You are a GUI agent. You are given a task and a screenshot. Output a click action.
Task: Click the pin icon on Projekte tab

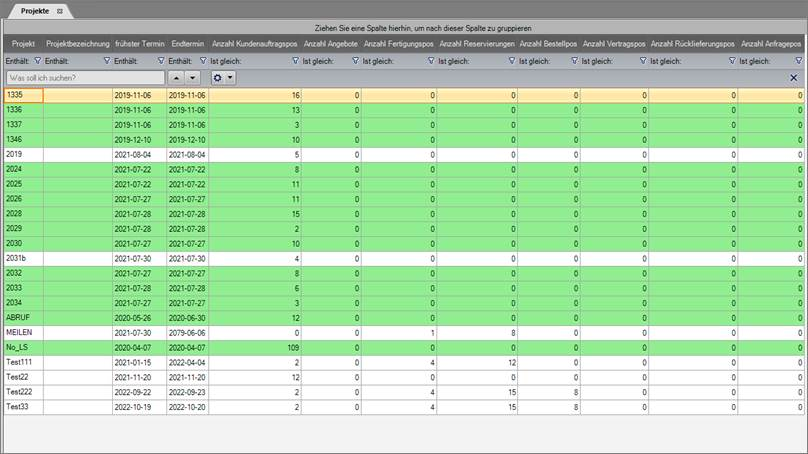click(x=58, y=9)
